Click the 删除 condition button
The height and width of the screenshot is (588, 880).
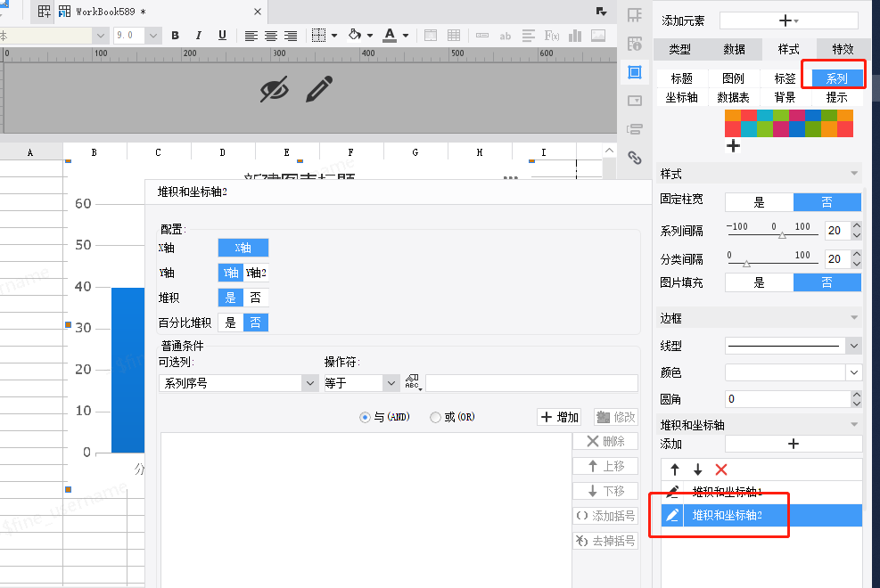[x=605, y=441]
